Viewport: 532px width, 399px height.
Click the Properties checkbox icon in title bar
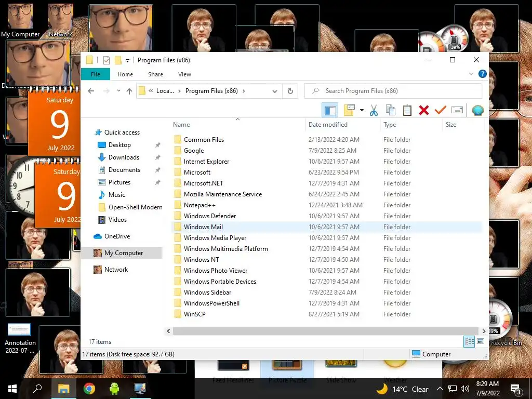coord(106,60)
